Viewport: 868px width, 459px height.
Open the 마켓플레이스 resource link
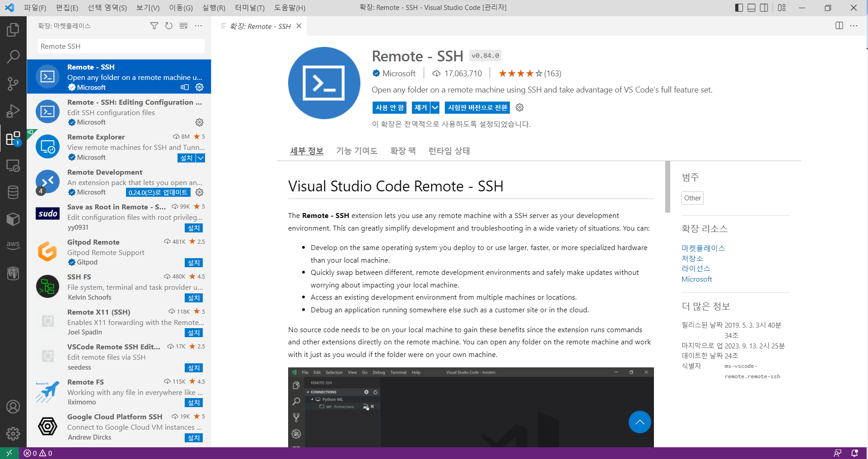pyautogui.click(x=703, y=248)
